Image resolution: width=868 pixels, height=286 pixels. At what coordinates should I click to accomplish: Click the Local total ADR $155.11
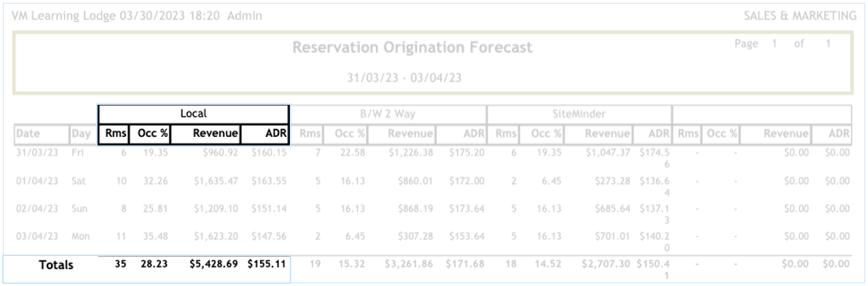[x=267, y=265]
